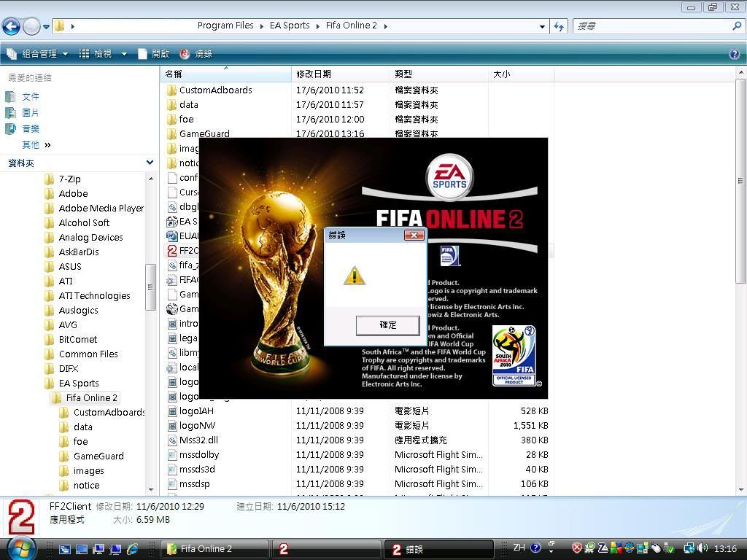Switch to the 錯誤 taskbar button
The height and width of the screenshot is (560, 747).
(x=438, y=549)
